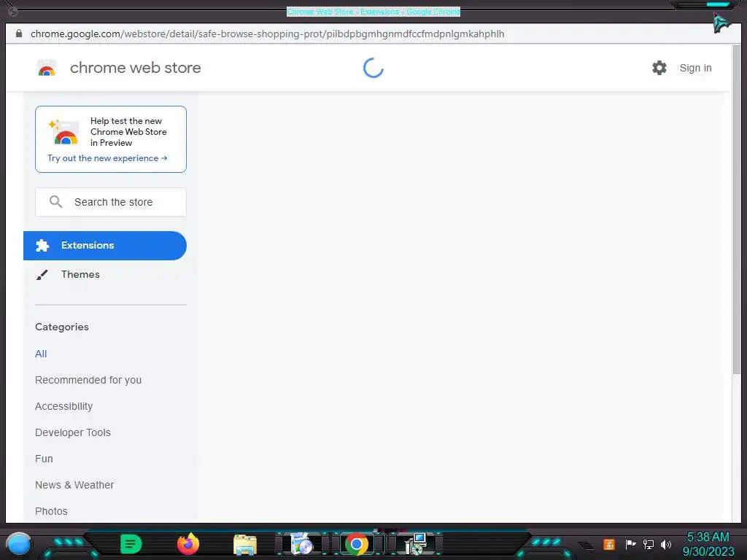Screen dimensions: 747x560
Task: Click the Java update tray icon
Action: (609, 544)
